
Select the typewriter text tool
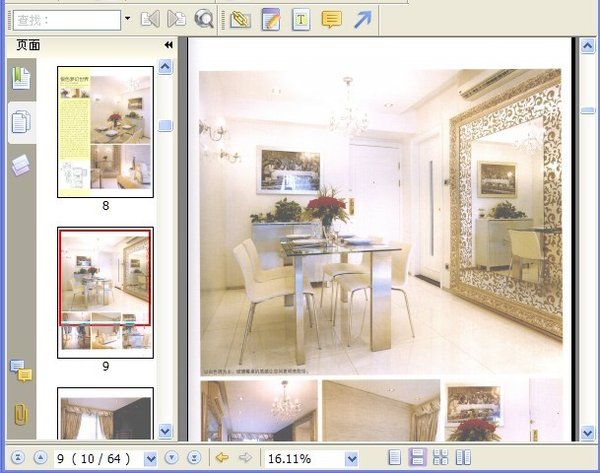300,19
